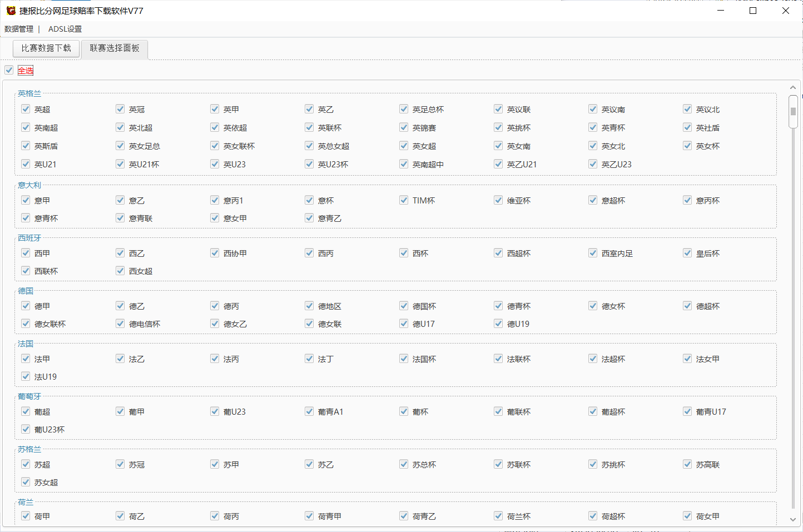This screenshot has height=532, width=803.
Task: Uncheck the 意青乙 checkbox
Action: coord(309,218)
